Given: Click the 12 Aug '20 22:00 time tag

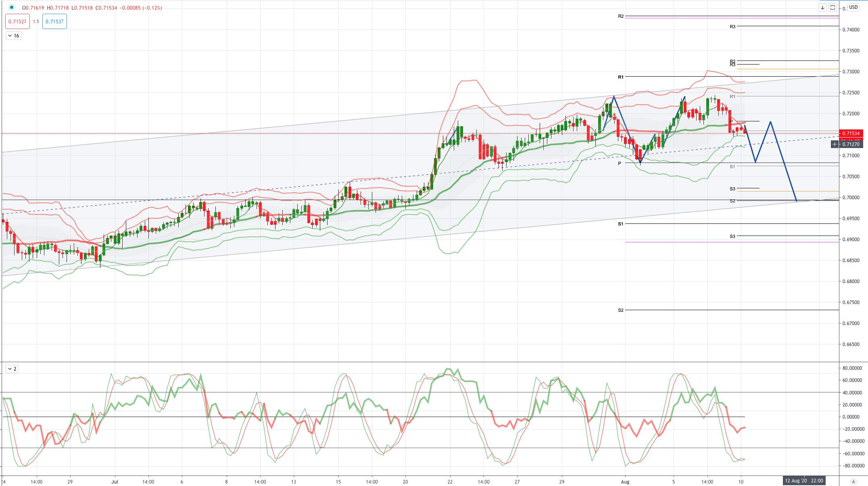Looking at the screenshot, I should coord(804,481).
